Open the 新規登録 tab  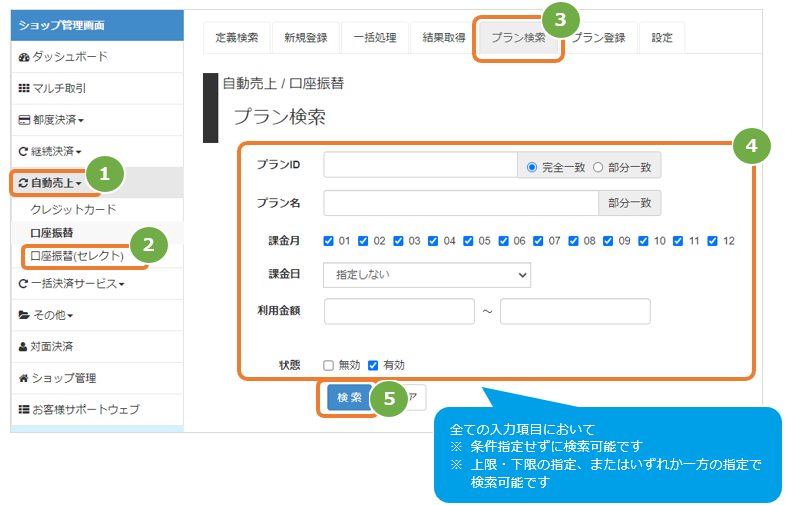click(306, 38)
